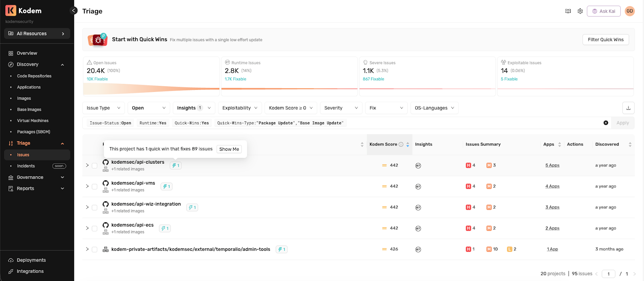Collapse the Discovery section
Image resolution: width=644 pixels, height=281 pixels.
pos(62,65)
